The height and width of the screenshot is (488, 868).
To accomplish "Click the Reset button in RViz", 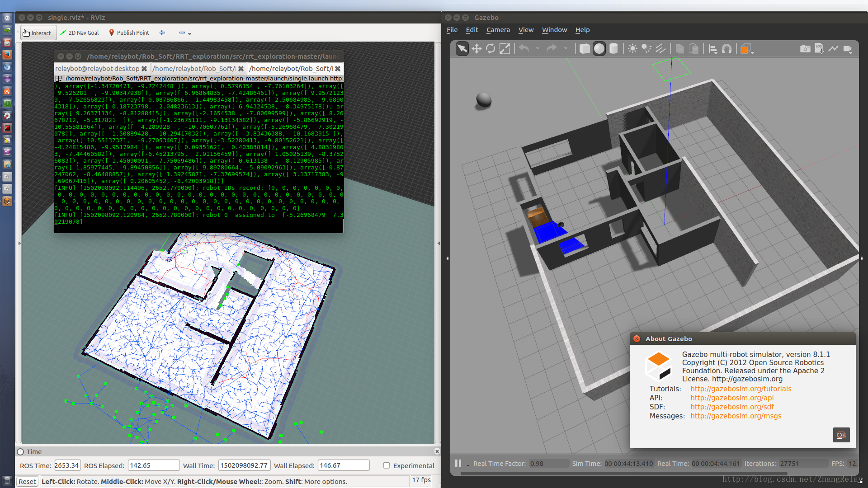I will 27,481.
